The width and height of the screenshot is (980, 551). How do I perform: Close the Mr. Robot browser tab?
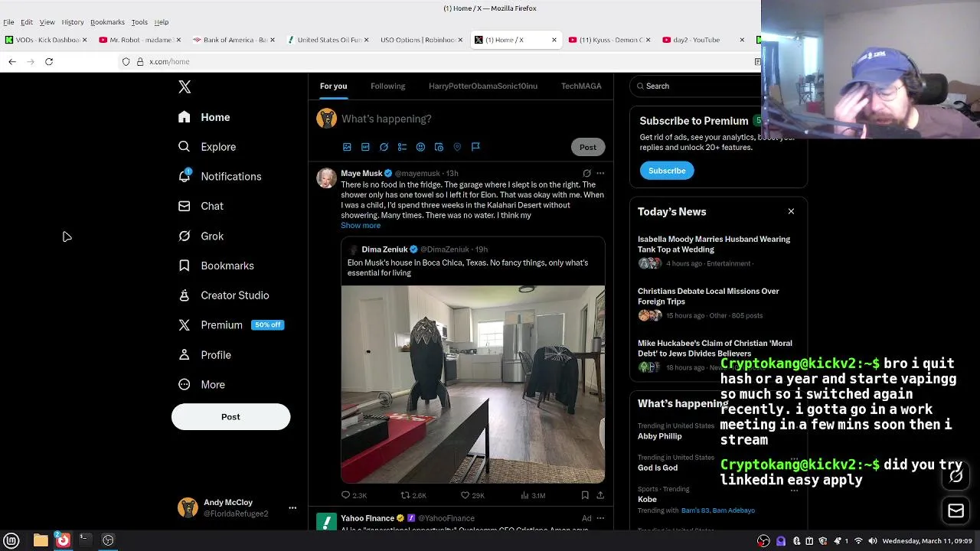(178, 40)
